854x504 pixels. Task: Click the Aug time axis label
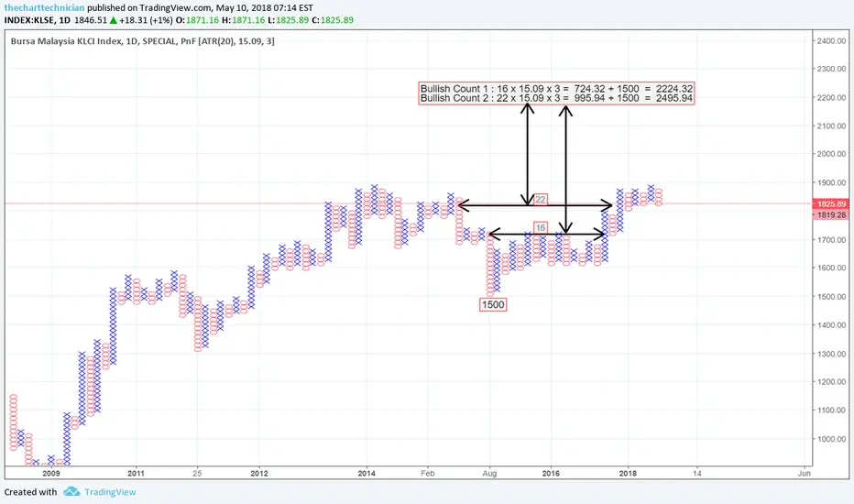pos(489,474)
